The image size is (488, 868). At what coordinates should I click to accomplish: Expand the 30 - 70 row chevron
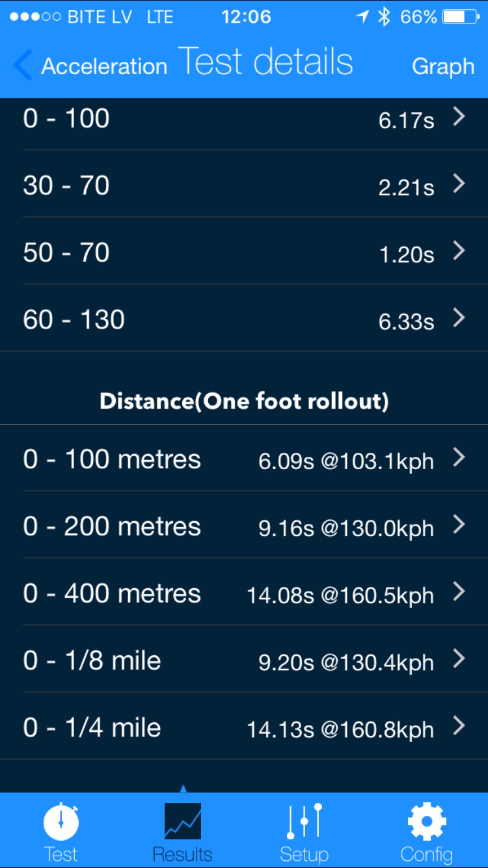pos(459,184)
